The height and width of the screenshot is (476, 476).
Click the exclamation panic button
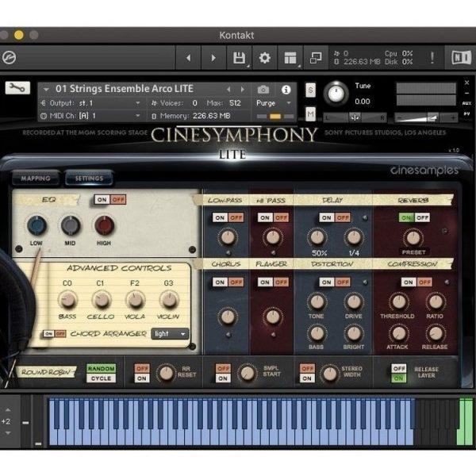[432, 57]
